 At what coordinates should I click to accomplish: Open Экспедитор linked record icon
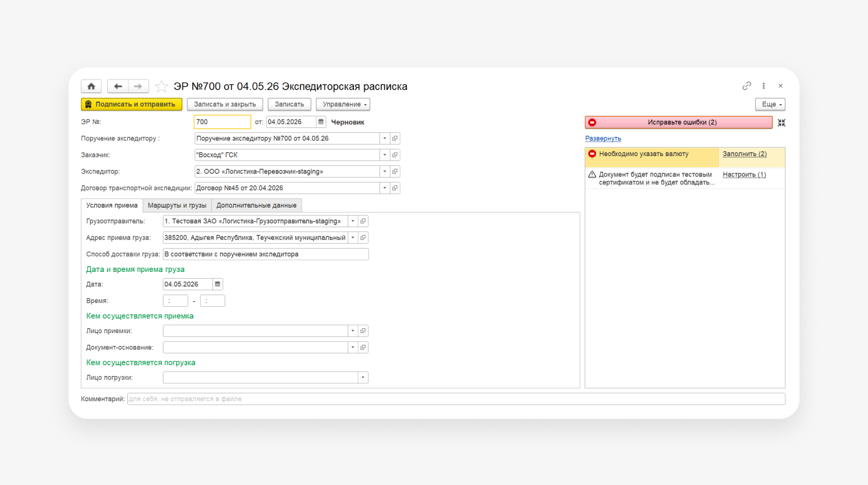(395, 171)
